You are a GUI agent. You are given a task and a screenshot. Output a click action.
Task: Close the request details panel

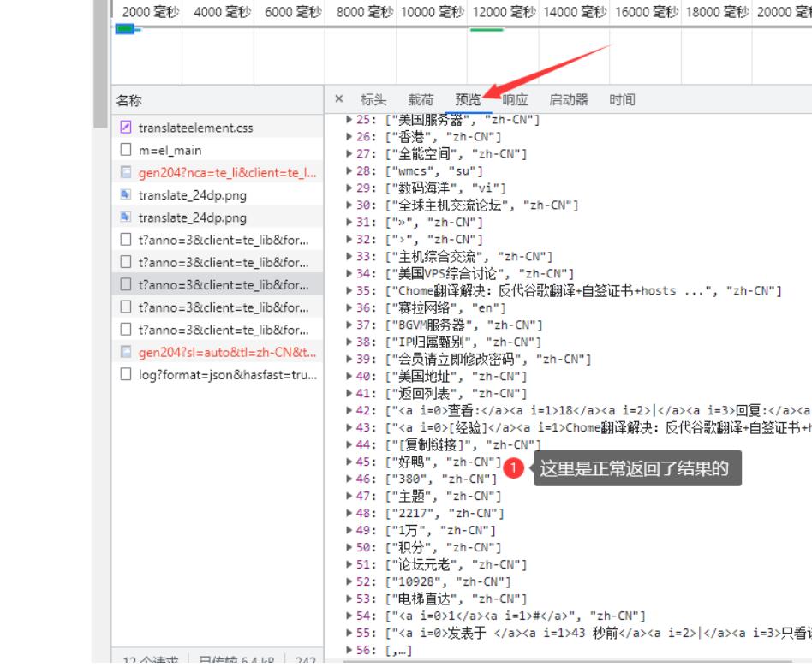[338, 98]
